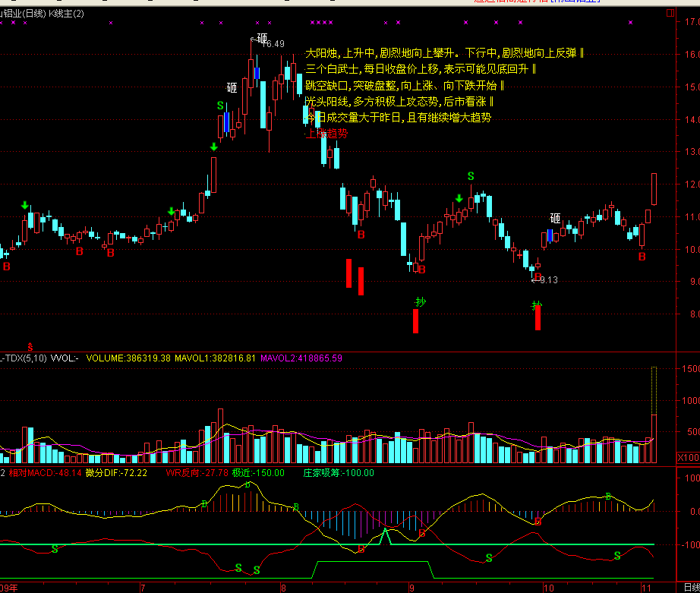Click the small red square icon at top right

(x=670, y=13)
